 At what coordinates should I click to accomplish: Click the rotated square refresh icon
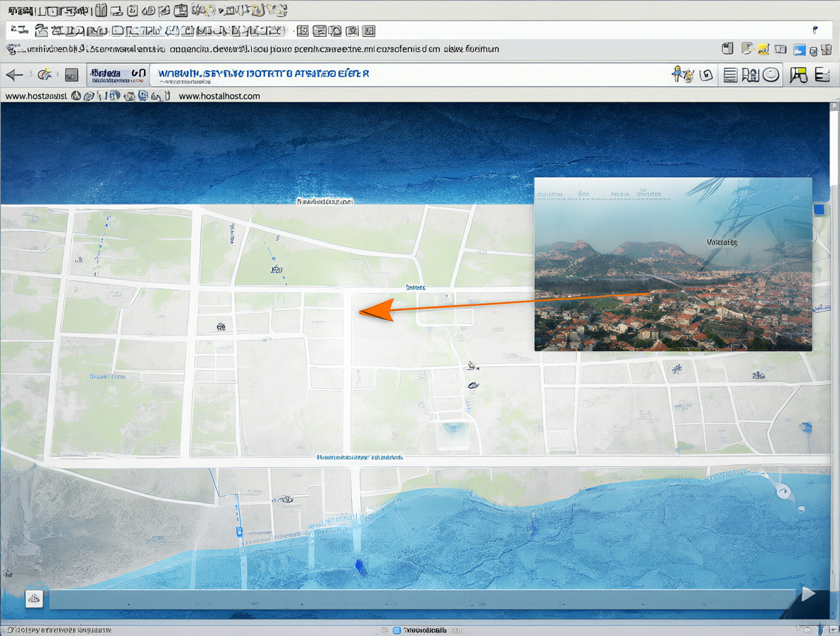tap(707, 75)
